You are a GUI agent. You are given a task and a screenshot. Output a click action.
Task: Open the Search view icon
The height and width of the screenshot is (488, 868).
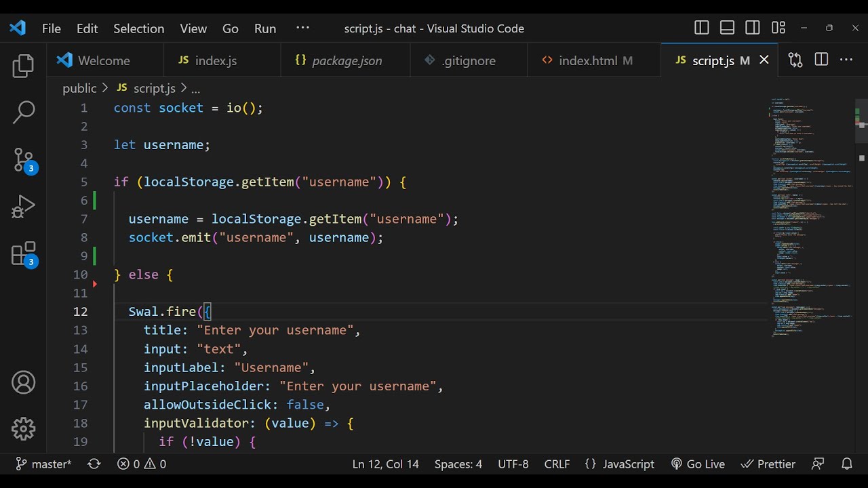(x=23, y=113)
